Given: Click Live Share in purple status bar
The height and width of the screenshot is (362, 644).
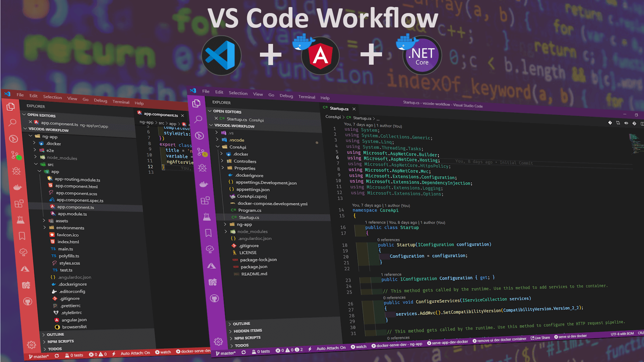Looking at the screenshot, I should click(540, 338).
